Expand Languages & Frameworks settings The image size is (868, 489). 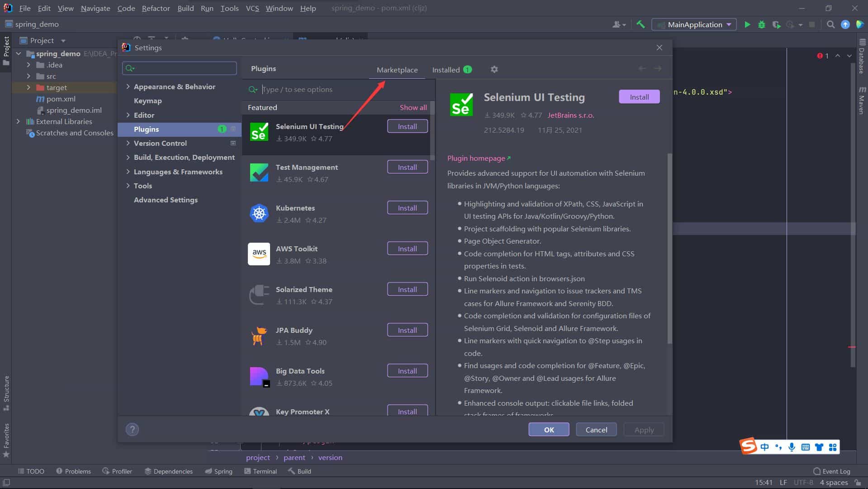coord(128,172)
